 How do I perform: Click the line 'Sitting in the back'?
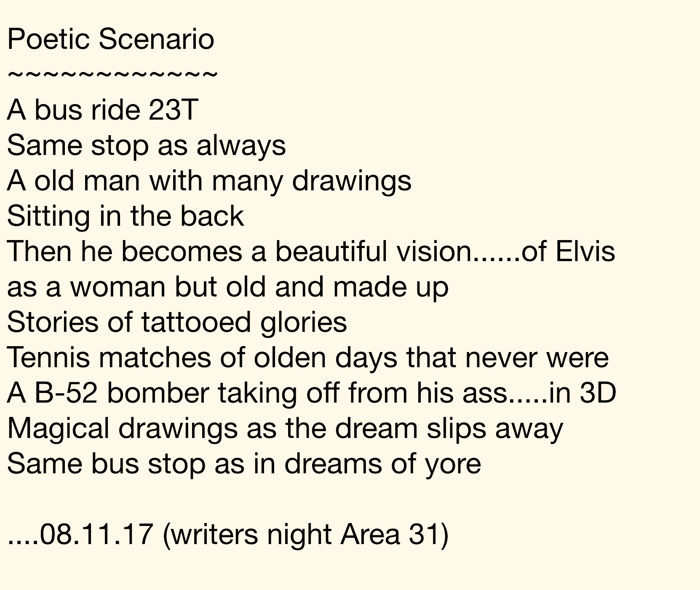click(x=126, y=216)
